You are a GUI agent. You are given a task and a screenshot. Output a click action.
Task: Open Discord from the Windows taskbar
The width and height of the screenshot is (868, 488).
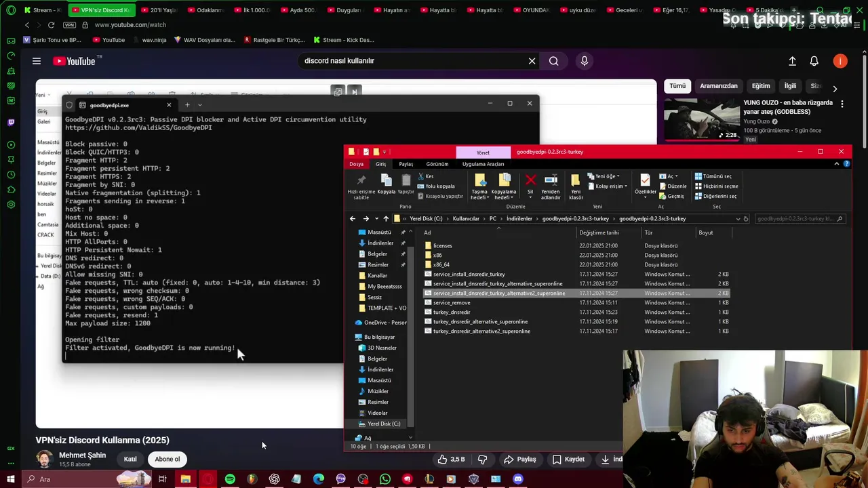pos(518,479)
